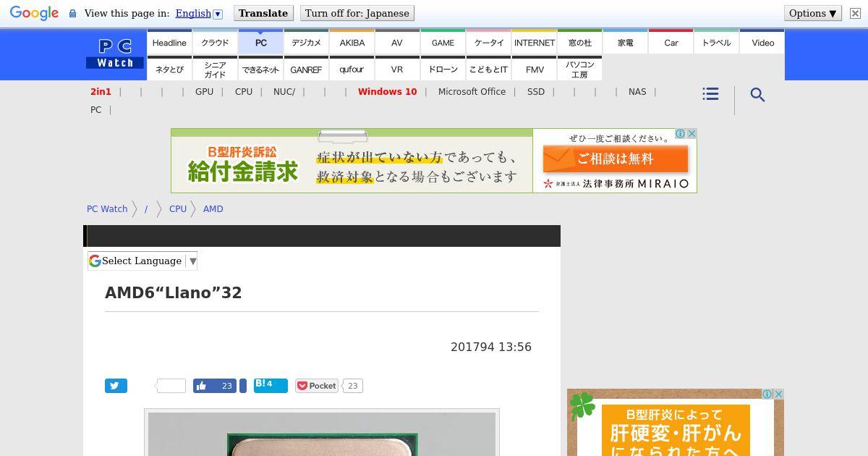The image size is (868, 456).
Task: Open the hamburger list menu icon
Action: [x=710, y=94]
